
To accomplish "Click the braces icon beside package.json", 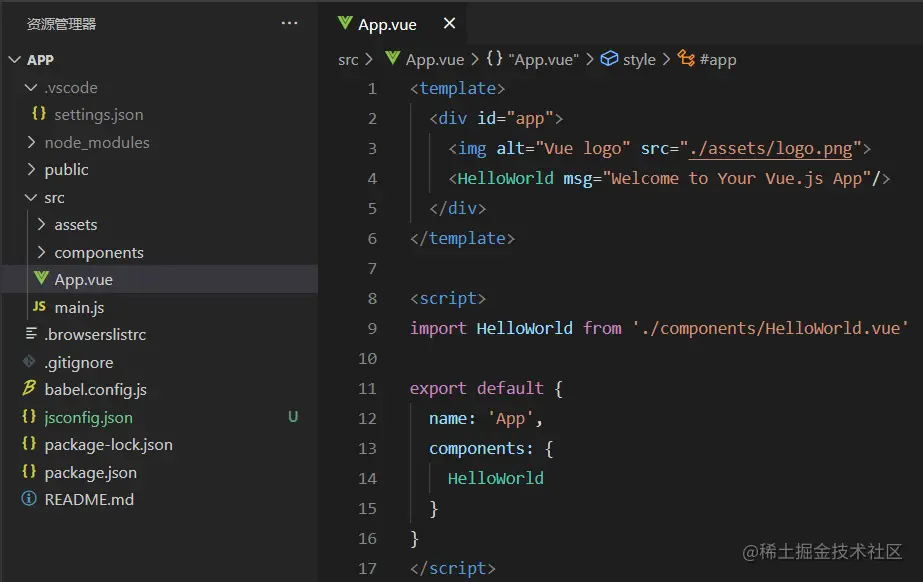I will click(x=29, y=471).
